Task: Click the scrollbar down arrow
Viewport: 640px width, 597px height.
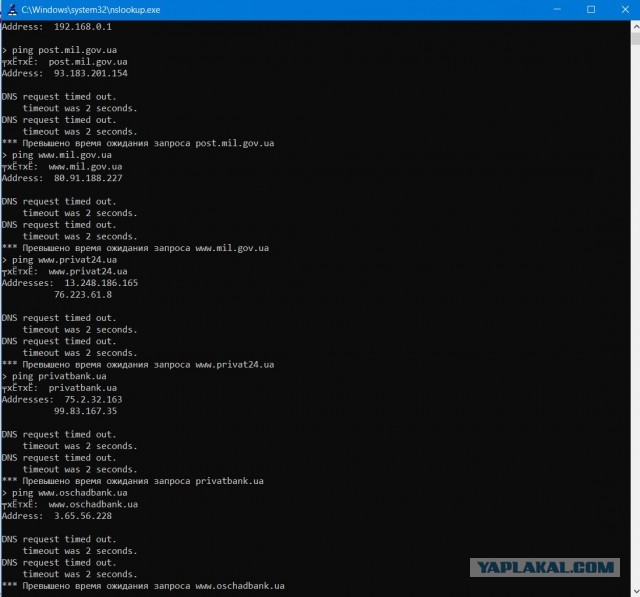Action: [x=636, y=592]
